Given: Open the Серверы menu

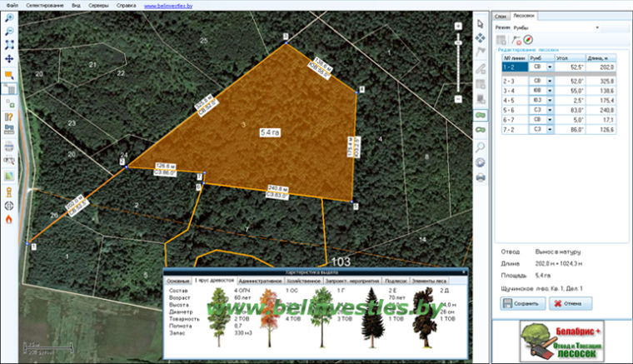Looking at the screenshot, I should 98,6.
